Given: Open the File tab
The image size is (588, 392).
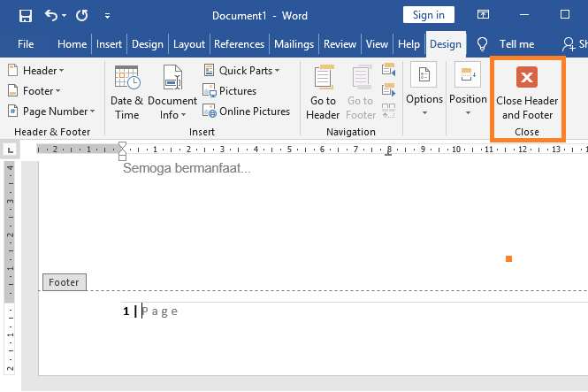Looking at the screenshot, I should (26, 44).
